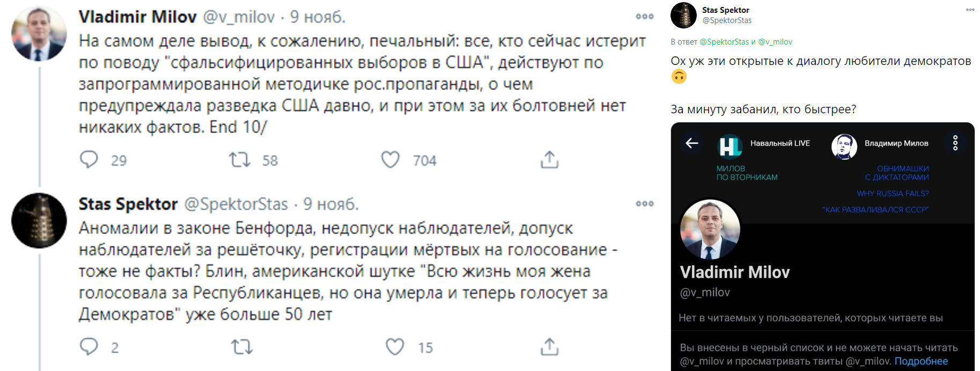This screenshot has height=371, width=980.
Task: Open Stas Spektor's name in right tweet header
Action: click(x=725, y=10)
